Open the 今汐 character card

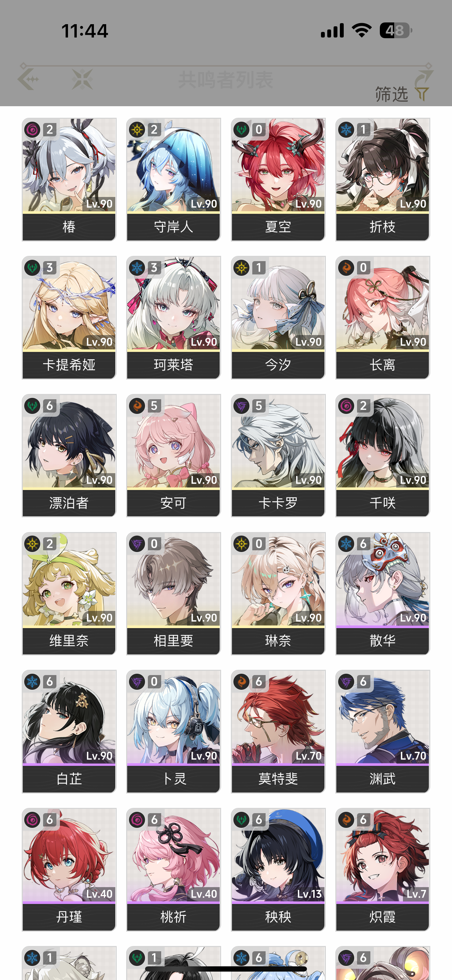pos(278,317)
